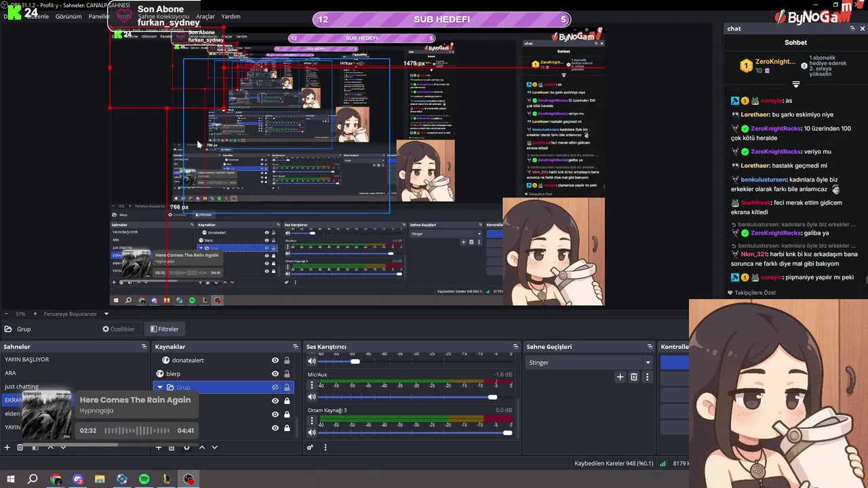
Task: Mute the Mic/Aux channel speaker icon
Action: pyautogui.click(x=312, y=396)
